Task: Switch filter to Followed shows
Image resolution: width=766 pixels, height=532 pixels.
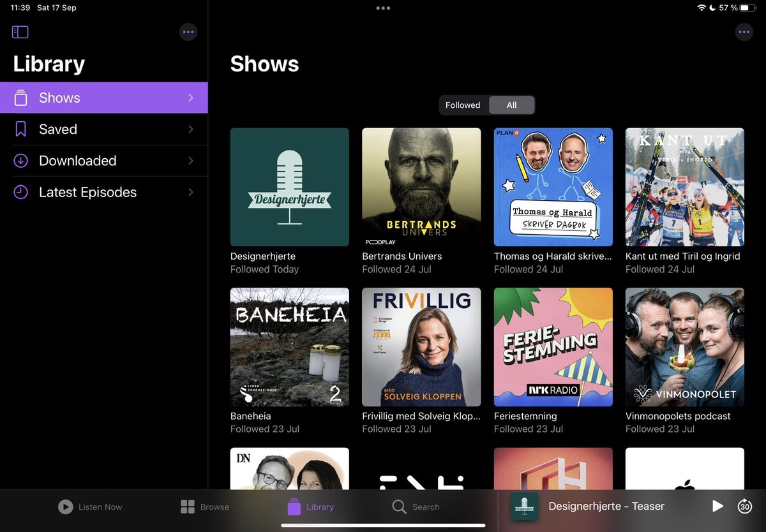Action: (463, 105)
